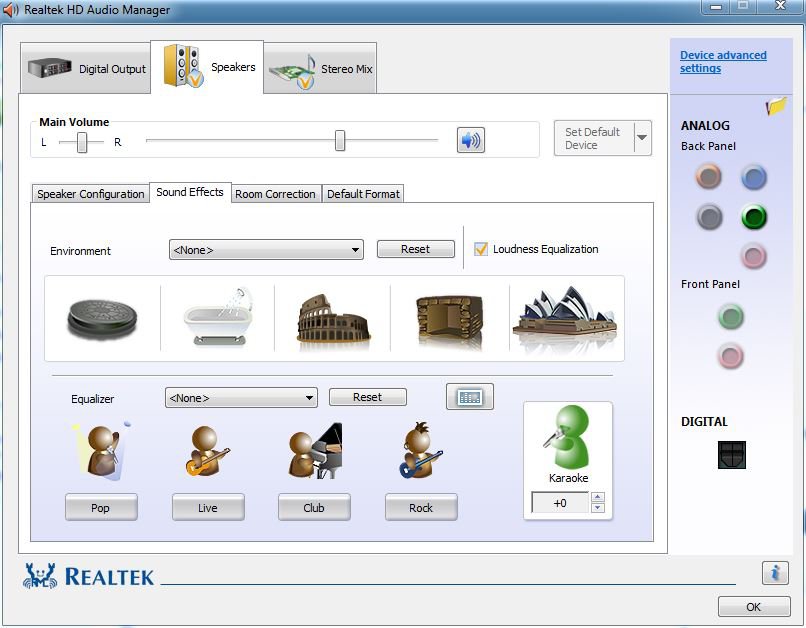The width and height of the screenshot is (806, 628).
Task: Select the stone room environment preset
Action: pyautogui.click(x=450, y=318)
